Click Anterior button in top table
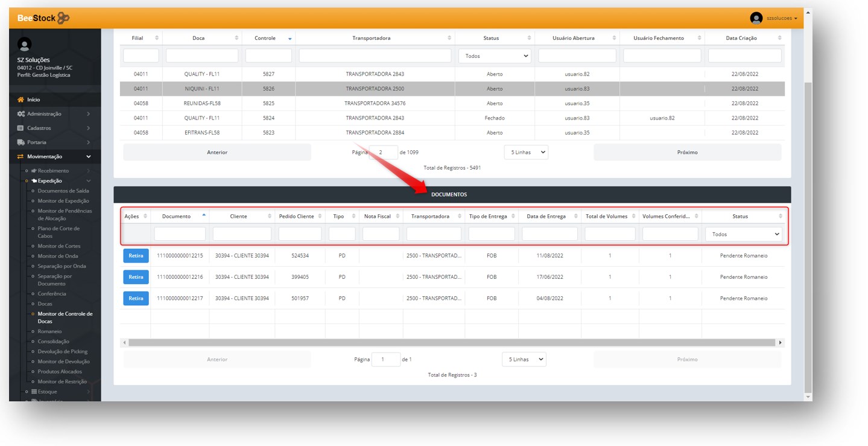This screenshot has height=446, width=868. pos(217,153)
